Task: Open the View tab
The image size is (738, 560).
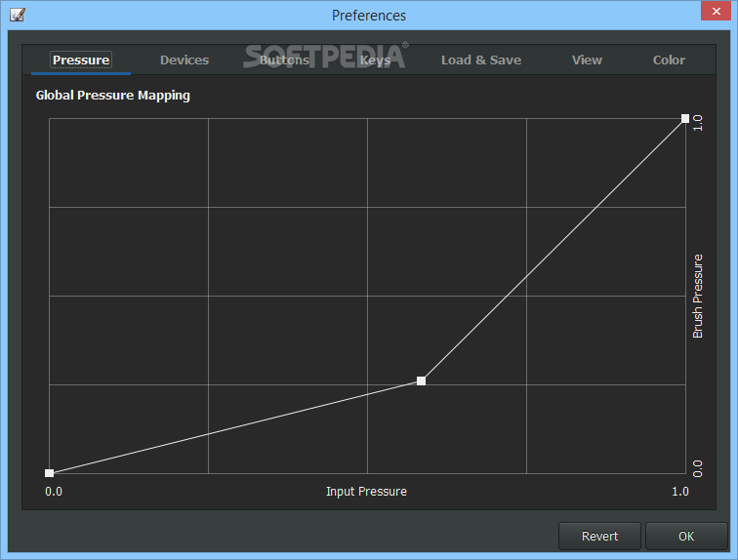Action: (587, 60)
